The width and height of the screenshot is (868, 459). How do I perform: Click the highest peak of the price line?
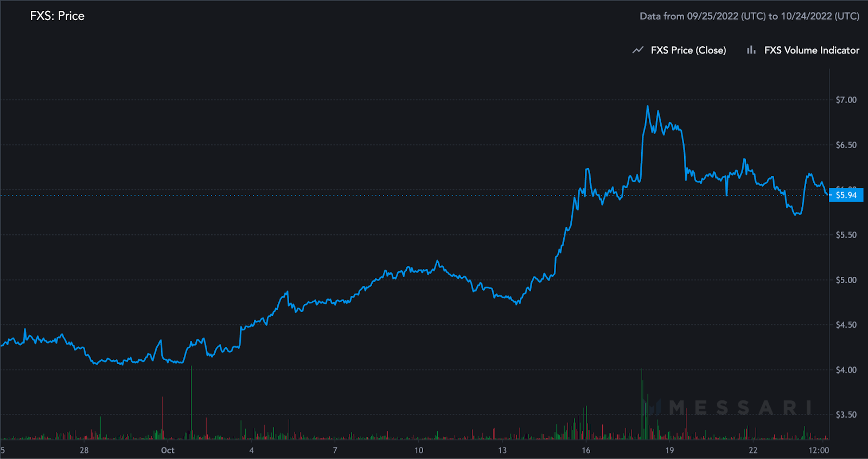(x=647, y=106)
